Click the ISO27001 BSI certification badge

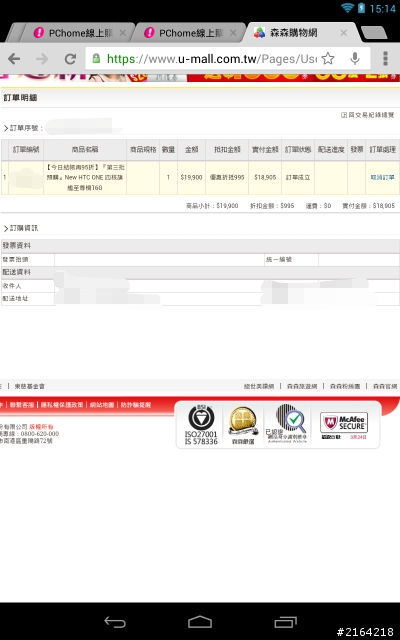[201, 425]
